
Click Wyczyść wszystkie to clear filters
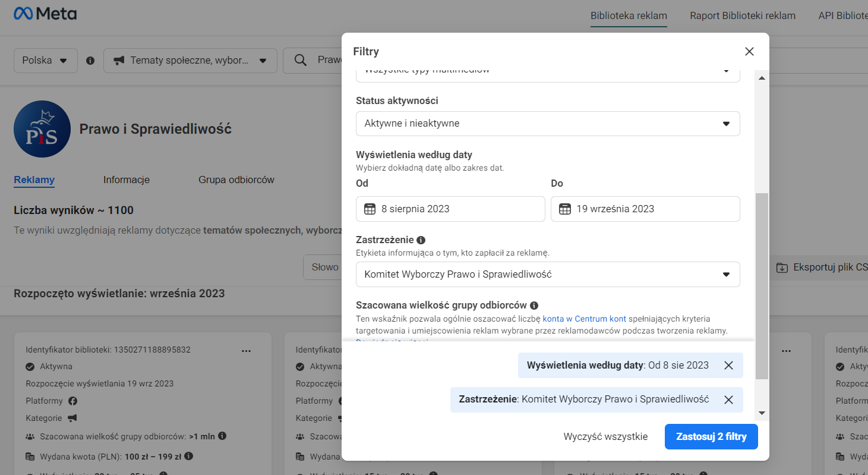(605, 436)
